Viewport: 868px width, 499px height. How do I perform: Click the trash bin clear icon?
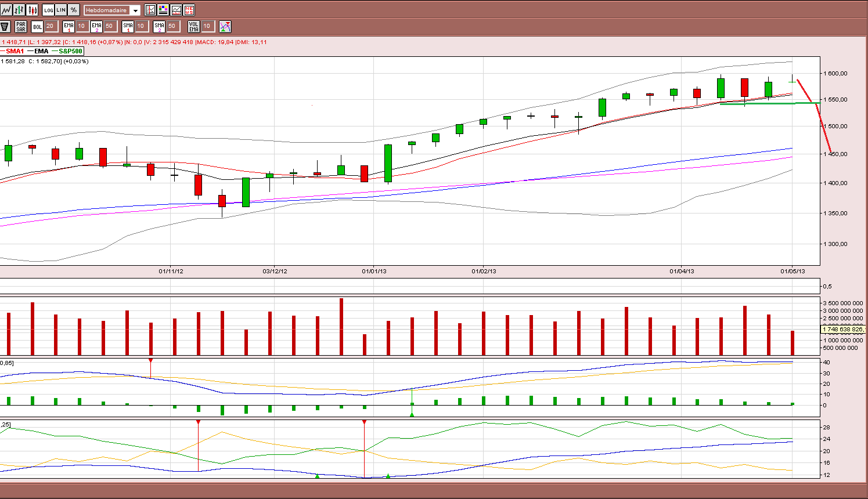click(5, 26)
